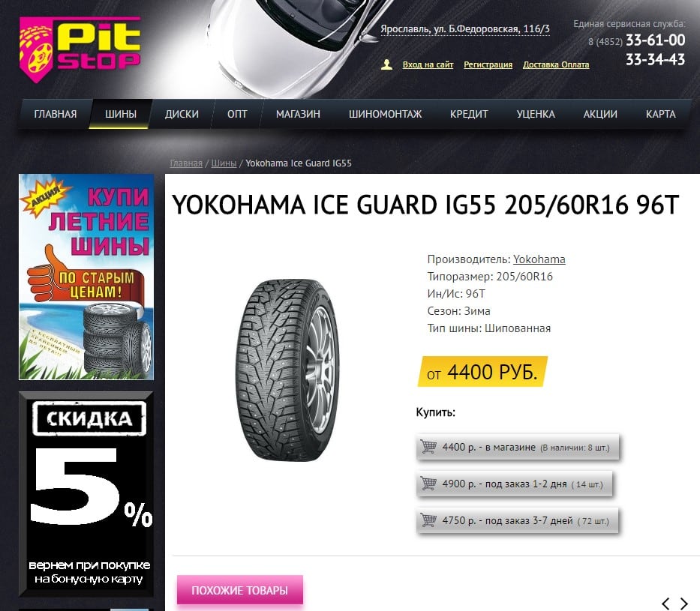Go to the Шиномонтаж section
700x611 pixels.
385,114
